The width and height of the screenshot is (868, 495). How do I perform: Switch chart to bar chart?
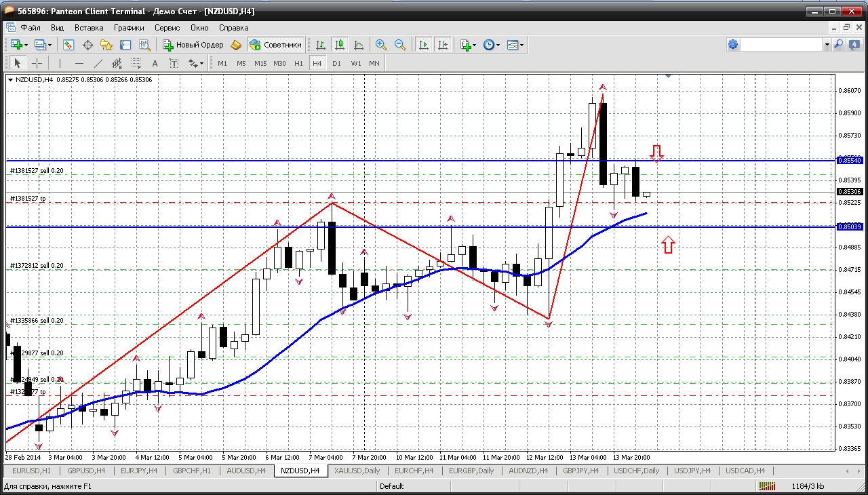click(x=321, y=45)
